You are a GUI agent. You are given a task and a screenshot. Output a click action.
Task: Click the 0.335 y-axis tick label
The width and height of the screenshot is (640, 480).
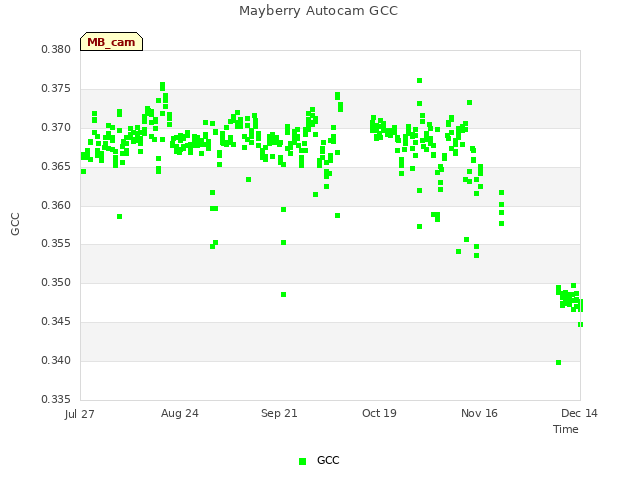pos(56,399)
